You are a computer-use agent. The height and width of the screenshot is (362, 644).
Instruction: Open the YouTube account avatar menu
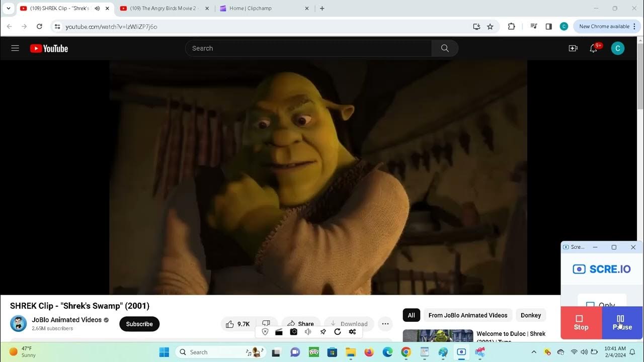click(x=617, y=48)
